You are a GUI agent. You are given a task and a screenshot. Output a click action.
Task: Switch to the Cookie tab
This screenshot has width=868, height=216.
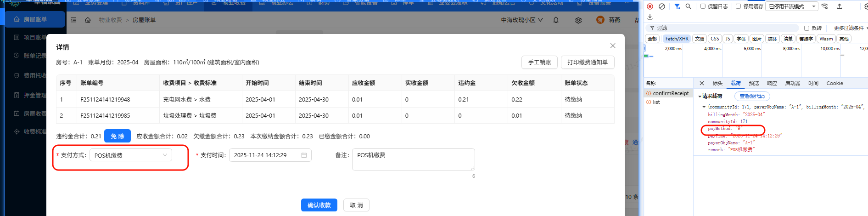point(834,83)
